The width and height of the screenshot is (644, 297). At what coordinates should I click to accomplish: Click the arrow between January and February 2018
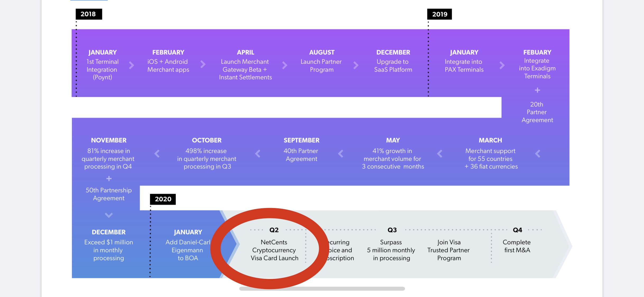click(x=131, y=65)
